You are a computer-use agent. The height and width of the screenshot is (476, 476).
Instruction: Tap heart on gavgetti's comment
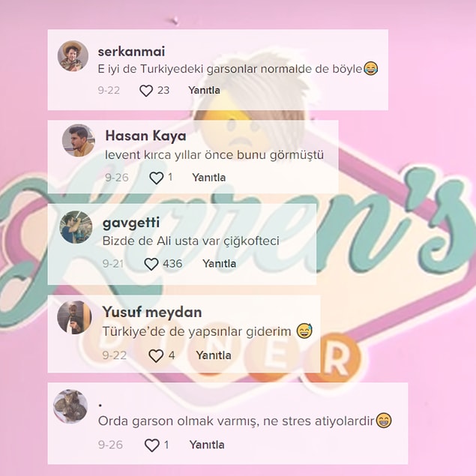151,264
